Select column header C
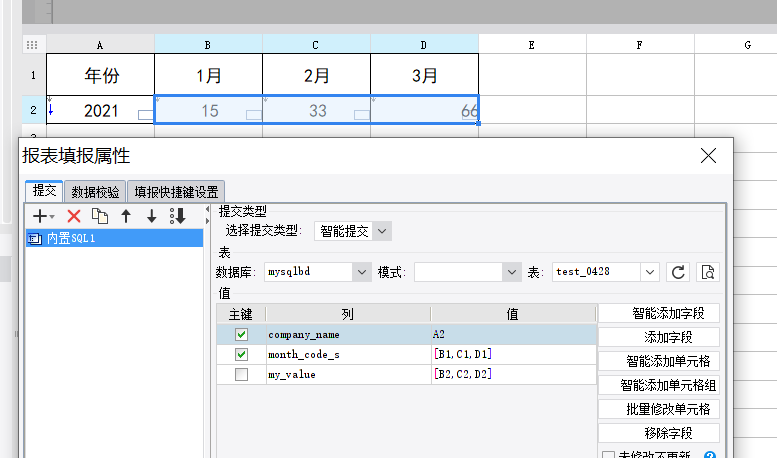This screenshot has height=458, width=777. pos(316,45)
